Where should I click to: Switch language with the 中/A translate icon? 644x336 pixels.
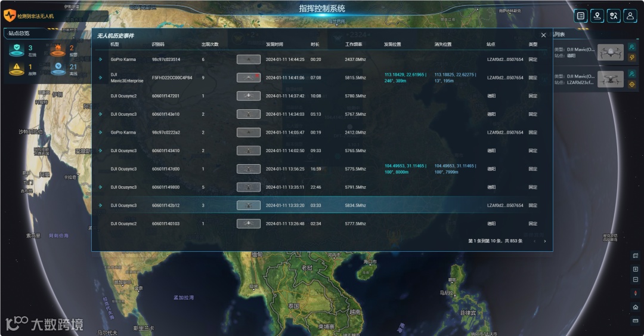614,16
